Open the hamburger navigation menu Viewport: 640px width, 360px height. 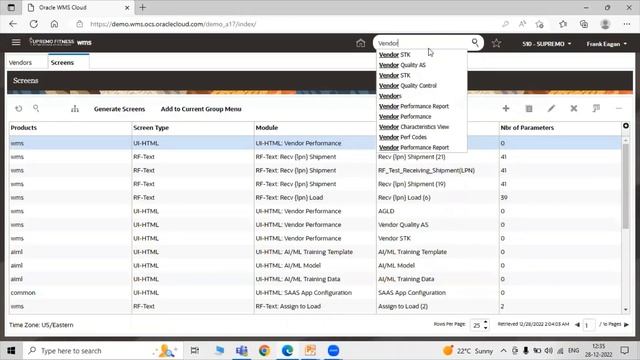click(16, 42)
